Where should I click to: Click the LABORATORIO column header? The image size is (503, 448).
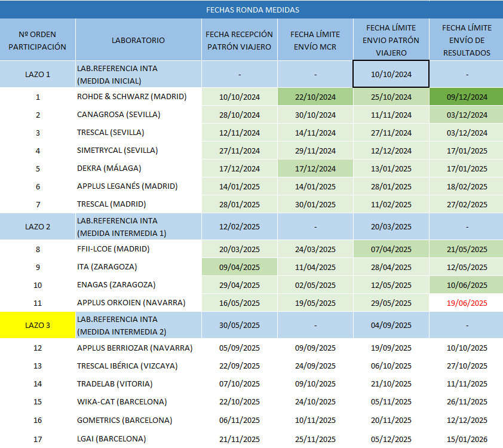(138, 40)
